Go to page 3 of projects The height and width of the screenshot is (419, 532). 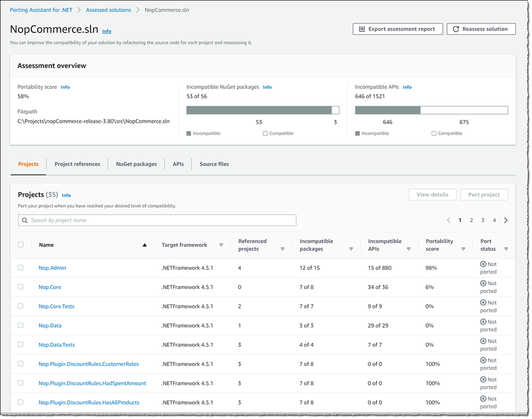(x=483, y=220)
